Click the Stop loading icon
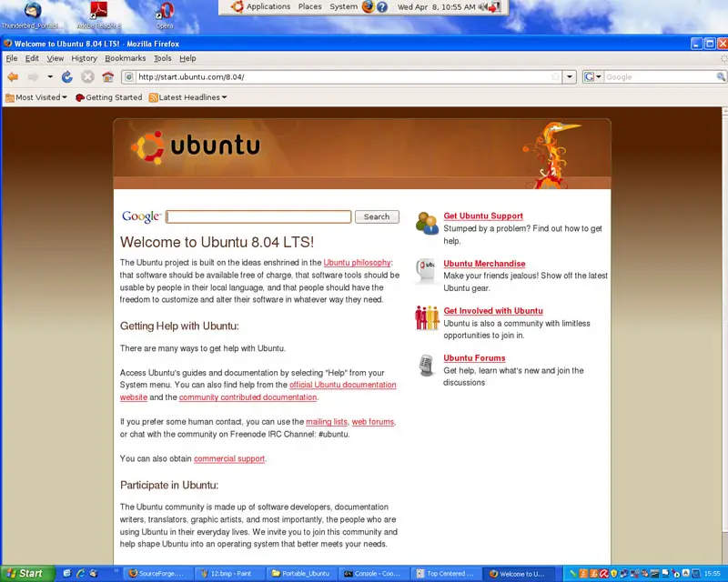 pyautogui.click(x=87, y=77)
